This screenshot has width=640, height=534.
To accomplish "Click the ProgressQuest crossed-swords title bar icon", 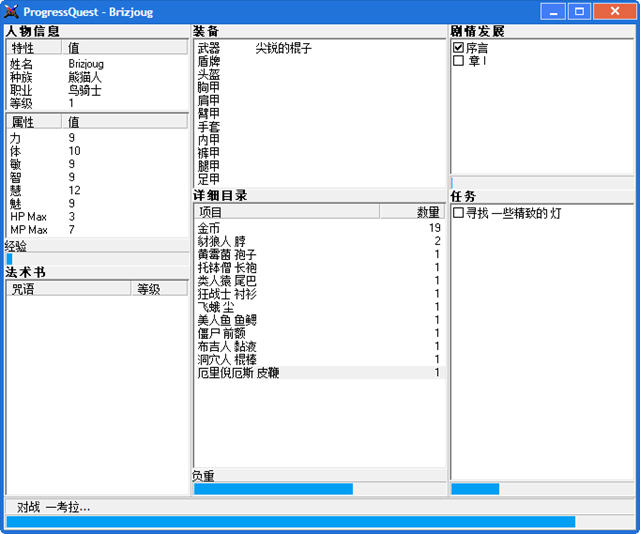I will click(11, 12).
